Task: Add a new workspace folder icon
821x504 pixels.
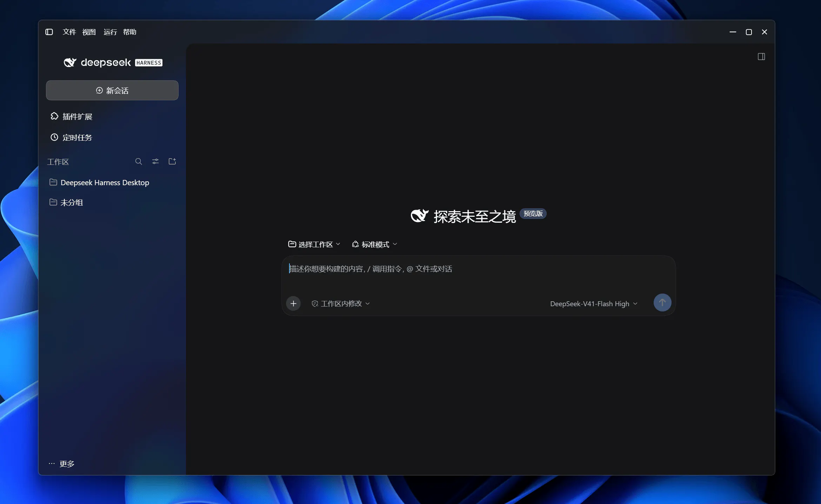Action: [x=172, y=161]
